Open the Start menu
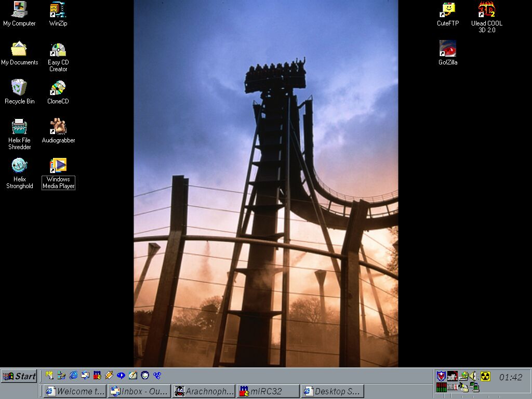532x399 pixels. tap(19, 376)
